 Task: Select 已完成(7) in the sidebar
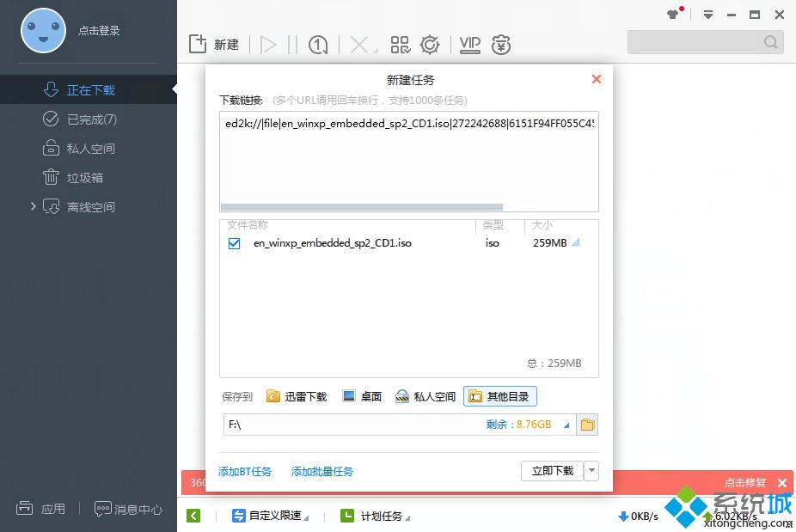pos(89,119)
